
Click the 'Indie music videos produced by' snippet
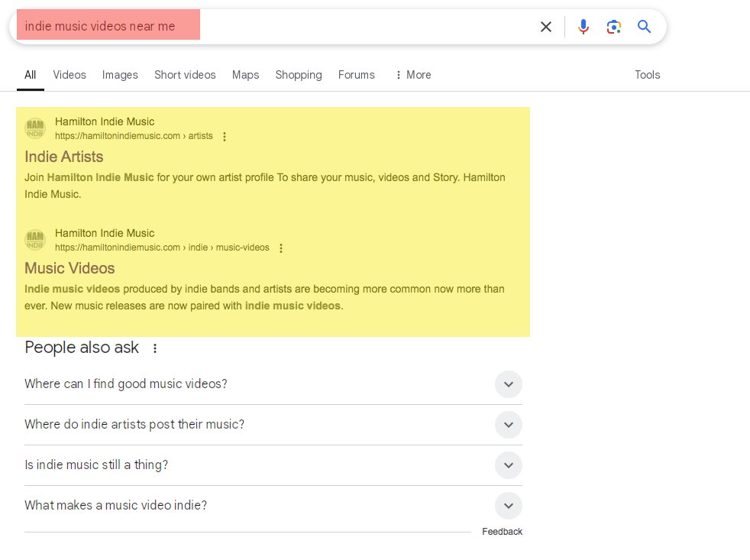pos(264,298)
